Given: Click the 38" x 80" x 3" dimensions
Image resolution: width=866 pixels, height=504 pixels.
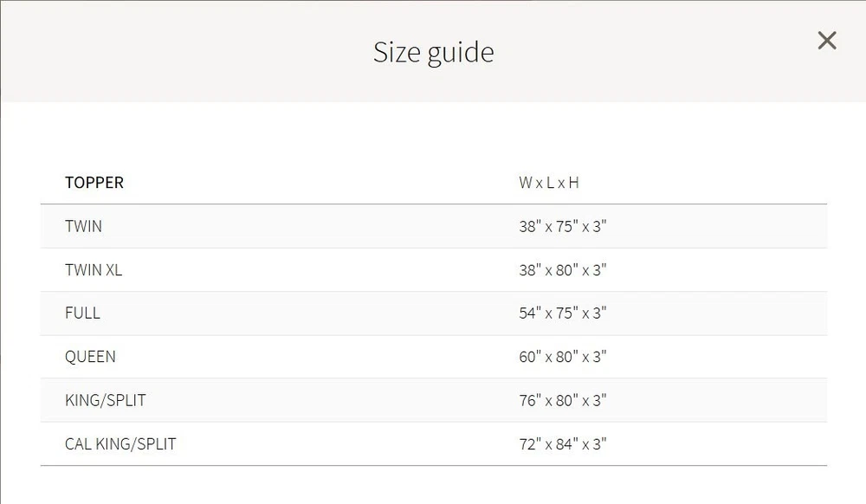Looking at the screenshot, I should (563, 270).
